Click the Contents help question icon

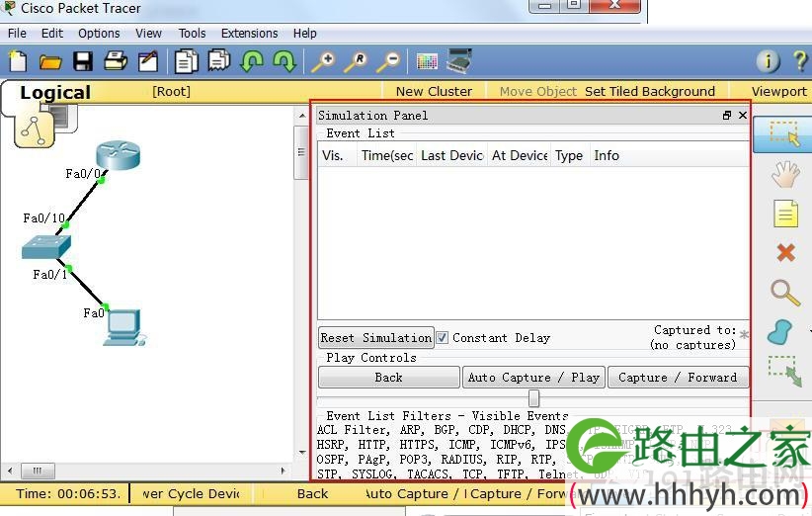[x=800, y=61]
